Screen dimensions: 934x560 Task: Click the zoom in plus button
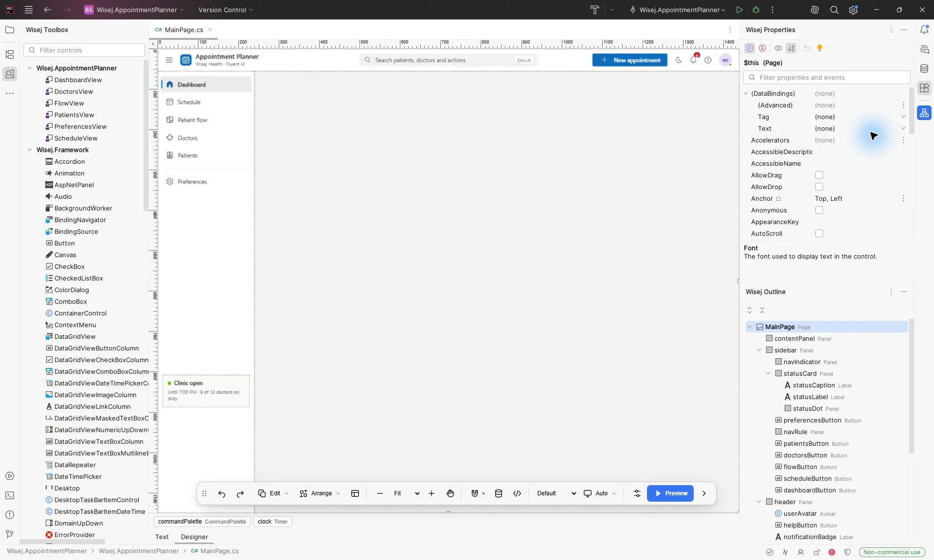click(431, 493)
